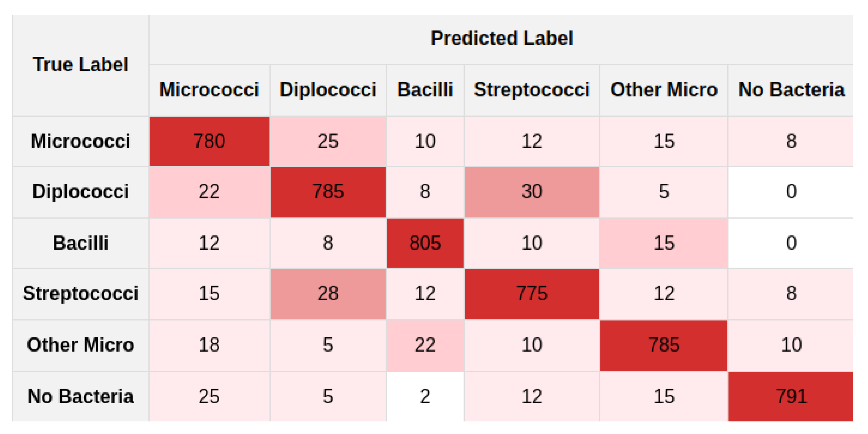Click the True Label header cell
This screenshot has width=868, height=434.
tap(81, 64)
